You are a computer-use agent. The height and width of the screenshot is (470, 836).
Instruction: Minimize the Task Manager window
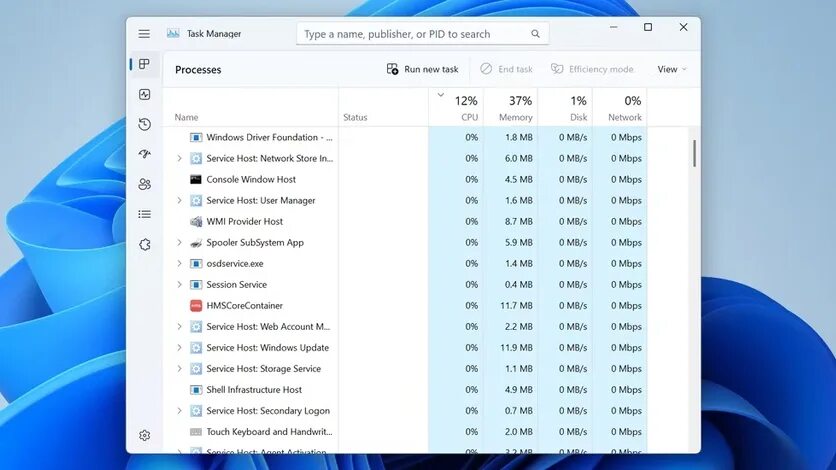[614, 27]
